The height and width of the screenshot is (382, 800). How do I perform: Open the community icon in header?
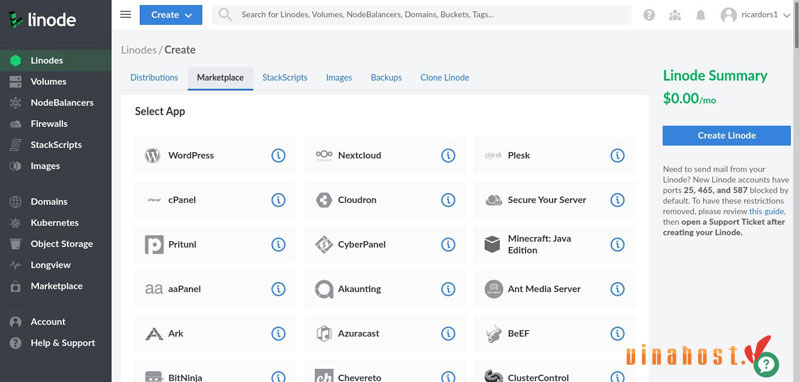[x=675, y=15]
